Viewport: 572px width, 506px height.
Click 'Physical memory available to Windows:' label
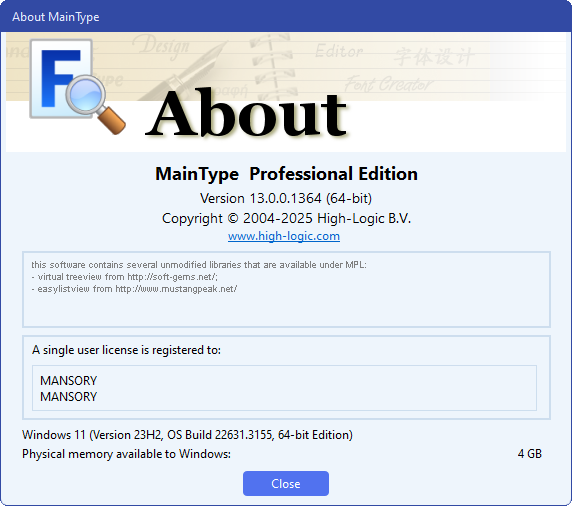click(126, 454)
